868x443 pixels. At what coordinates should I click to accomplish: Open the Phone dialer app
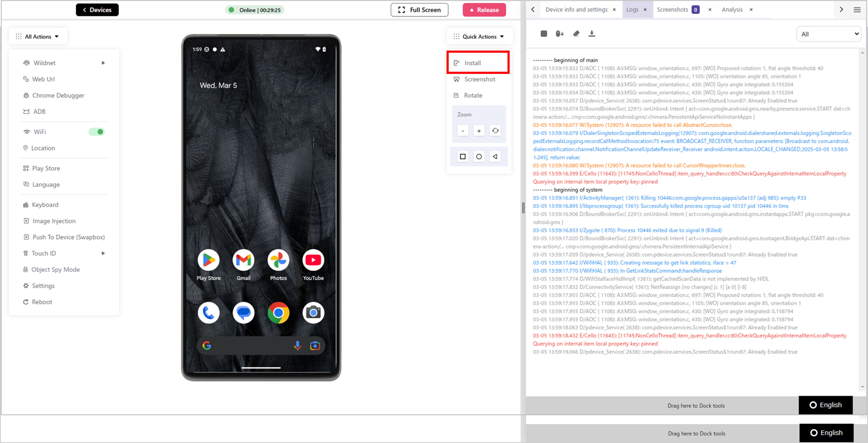click(209, 313)
